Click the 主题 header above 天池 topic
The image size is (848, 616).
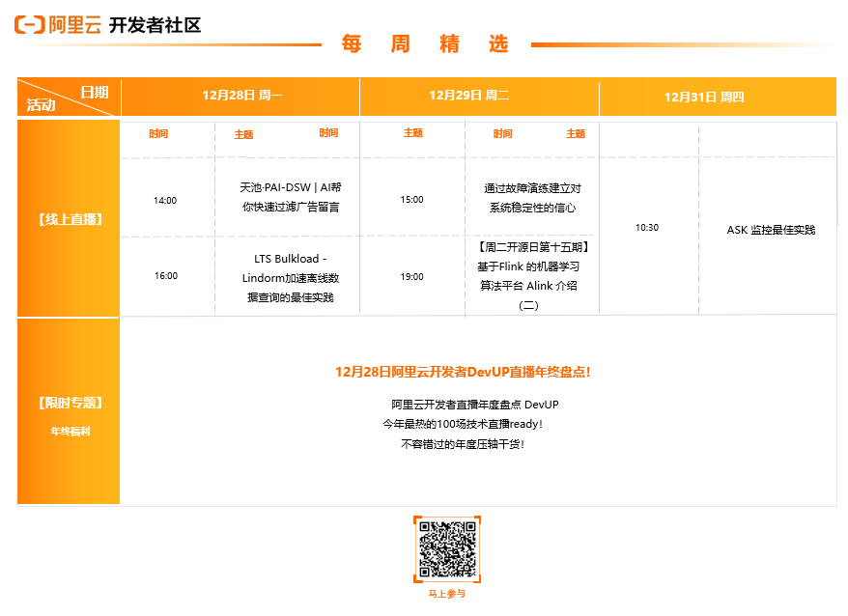tap(243, 134)
